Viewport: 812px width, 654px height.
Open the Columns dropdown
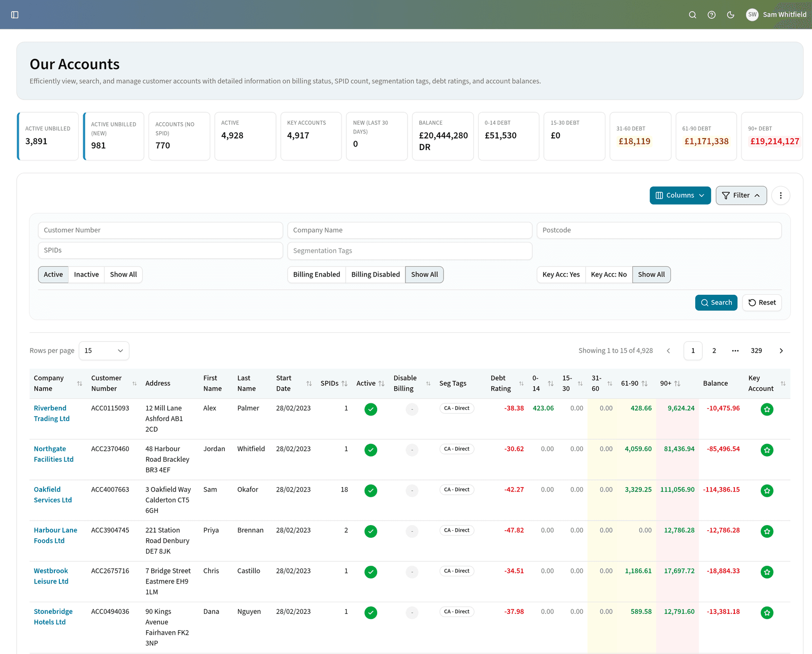(x=680, y=195)
